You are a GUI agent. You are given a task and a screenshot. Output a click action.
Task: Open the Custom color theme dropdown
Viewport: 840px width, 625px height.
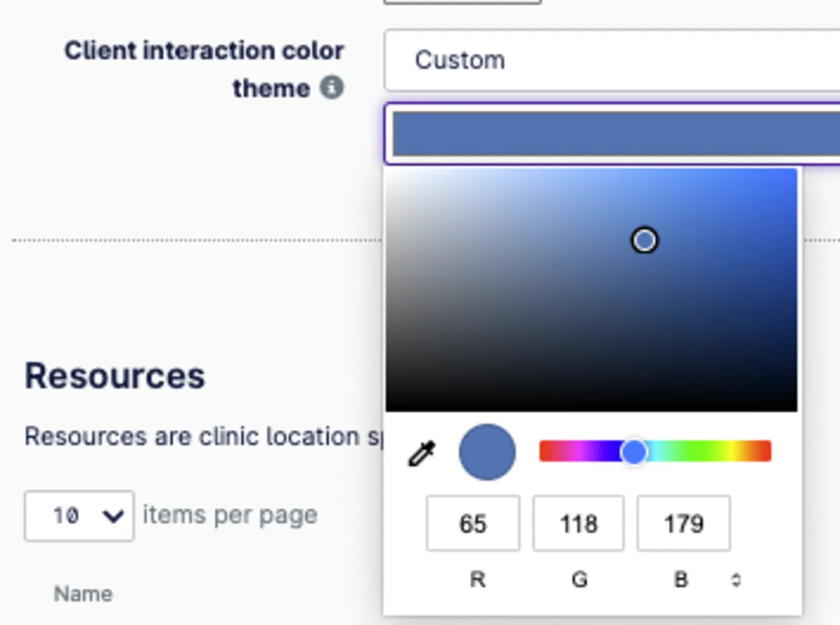pos(612,60)
